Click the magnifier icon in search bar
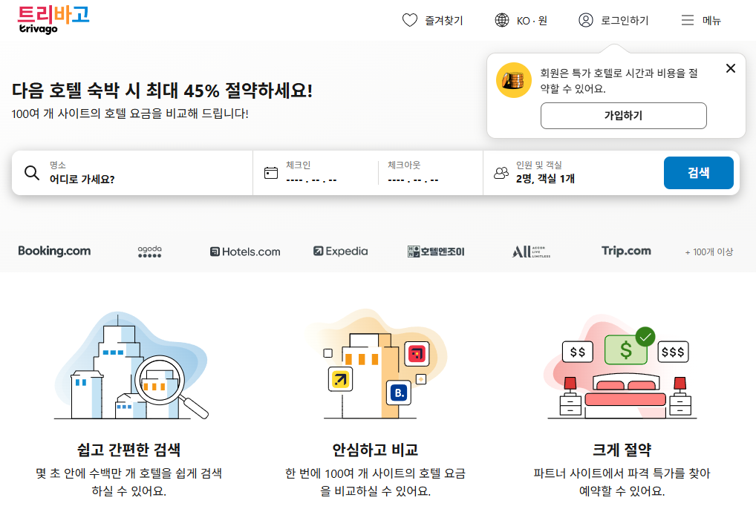756x532 pixels. point(31,172)
